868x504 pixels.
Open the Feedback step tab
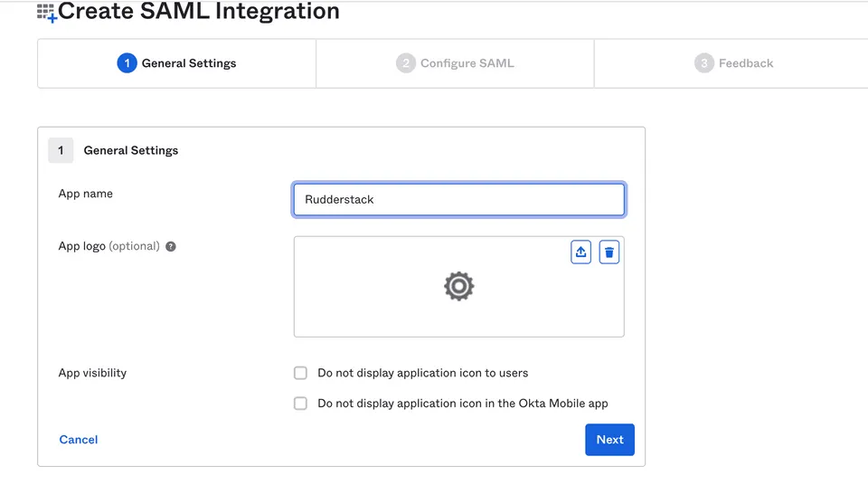733,63
